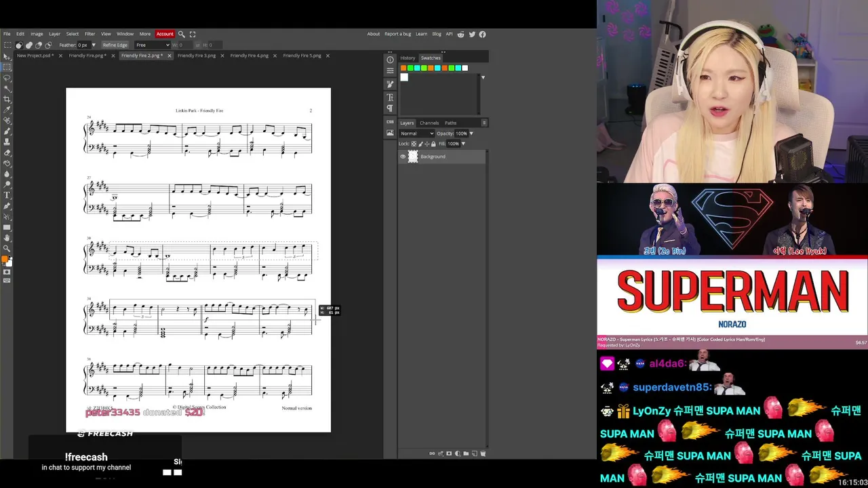Open the Opacity slider dropdown arrow
This screenshot has height=488, width=868.
[471, 134]
